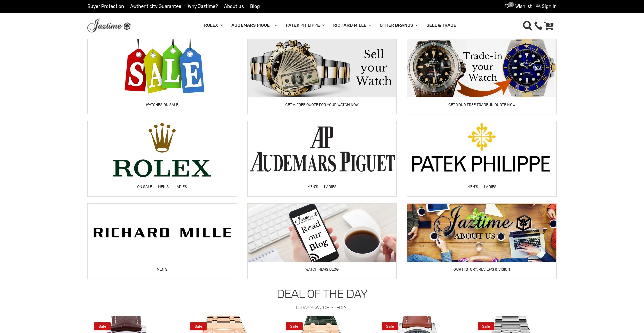Image resolution: width=644 pixels, height=333 pixels.
Task: Open the Patek Philippe menu
Action: (305, 25)
